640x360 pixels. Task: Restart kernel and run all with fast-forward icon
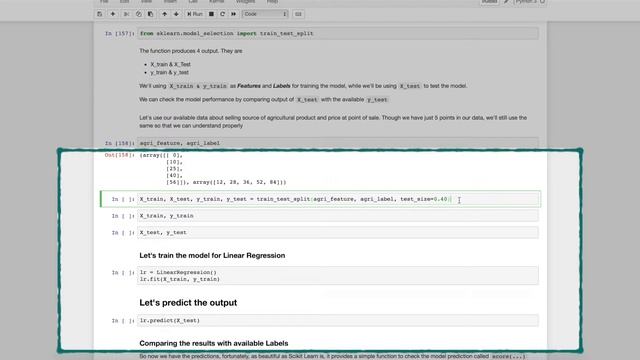click(233, 14)
